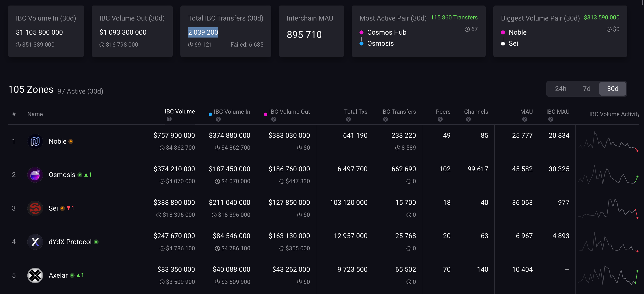
Task: Click clock icon in Biggest Volume Pair card
Action: (609, 29)
